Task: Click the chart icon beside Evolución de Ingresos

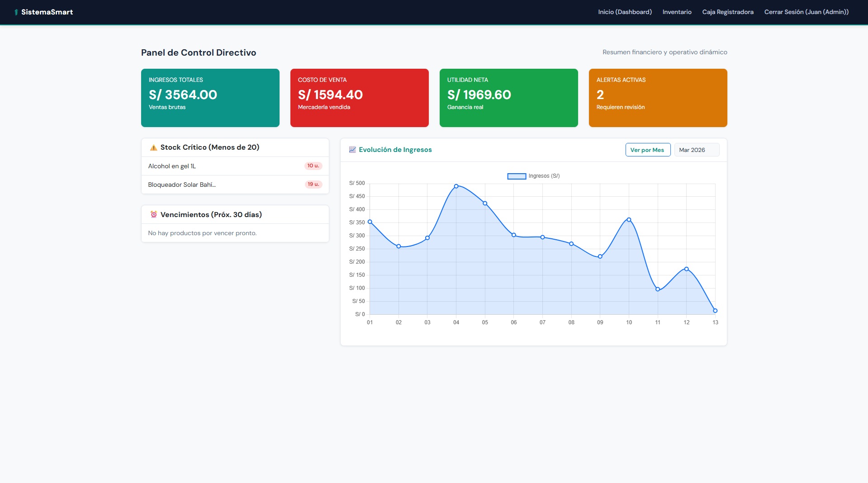Action: [x=352, y=150]
